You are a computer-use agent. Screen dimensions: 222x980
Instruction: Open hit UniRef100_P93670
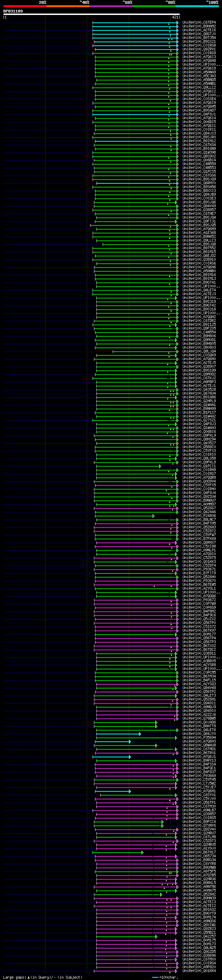[199, 581]
